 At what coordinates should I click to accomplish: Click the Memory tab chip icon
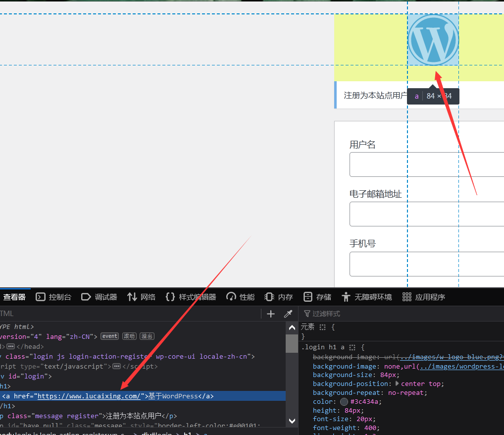[x=269, y=297]
